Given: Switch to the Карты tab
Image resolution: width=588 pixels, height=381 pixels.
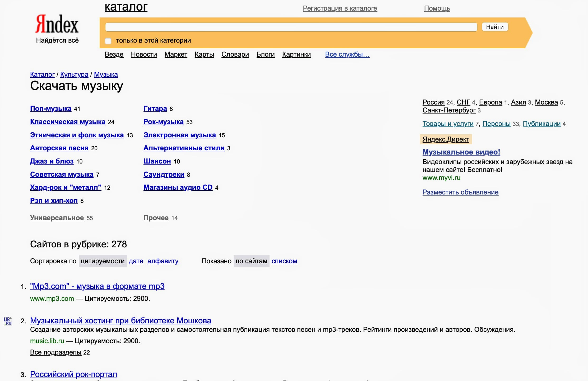Looking at the screenshot, I should (x=204, y=55).
